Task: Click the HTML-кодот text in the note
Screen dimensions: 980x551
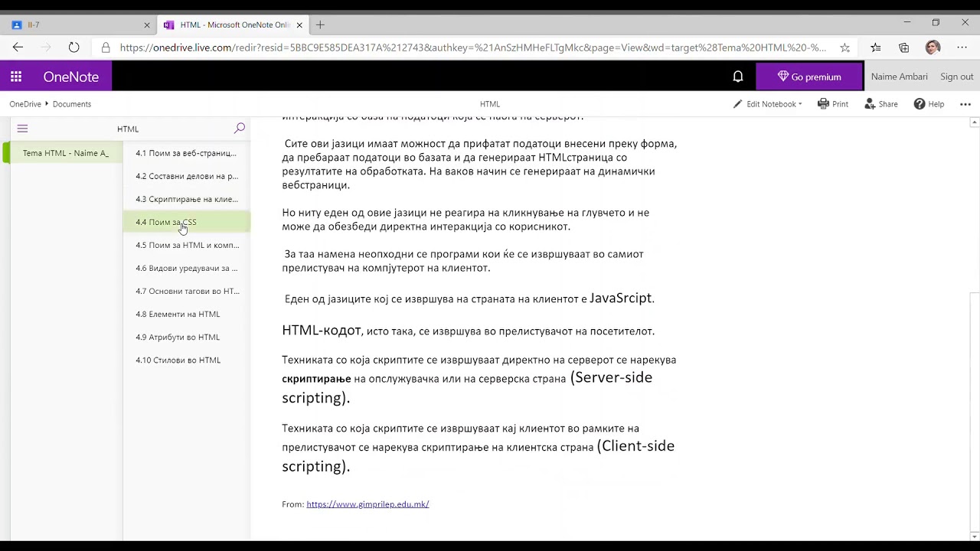Action: (321, 330)
